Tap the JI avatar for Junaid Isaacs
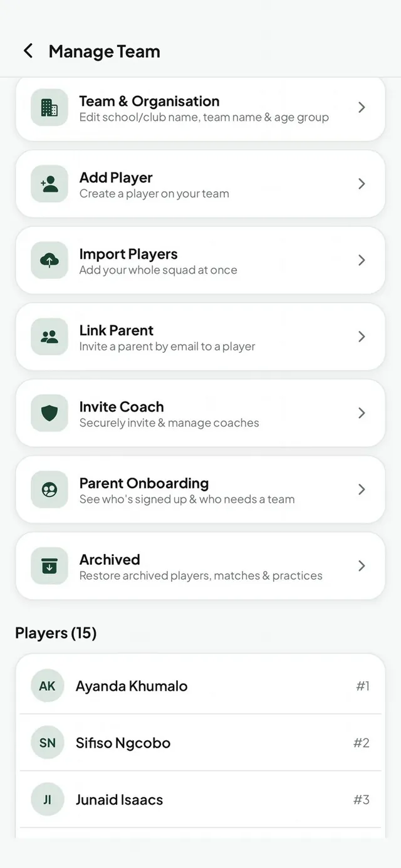The width and height of the screenshot is (401, 868). [x=48, y=800]
